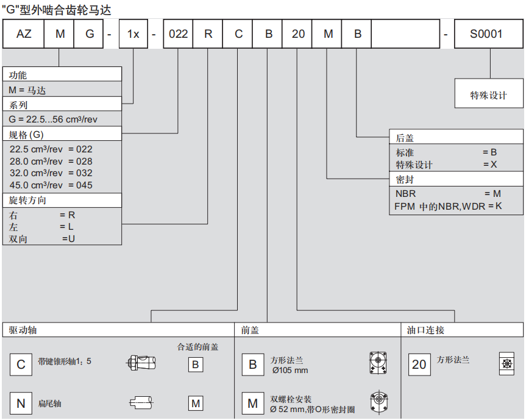The image size is (526, 420).
Task: Click the 022 size code box
Action: tap(178, 34)
